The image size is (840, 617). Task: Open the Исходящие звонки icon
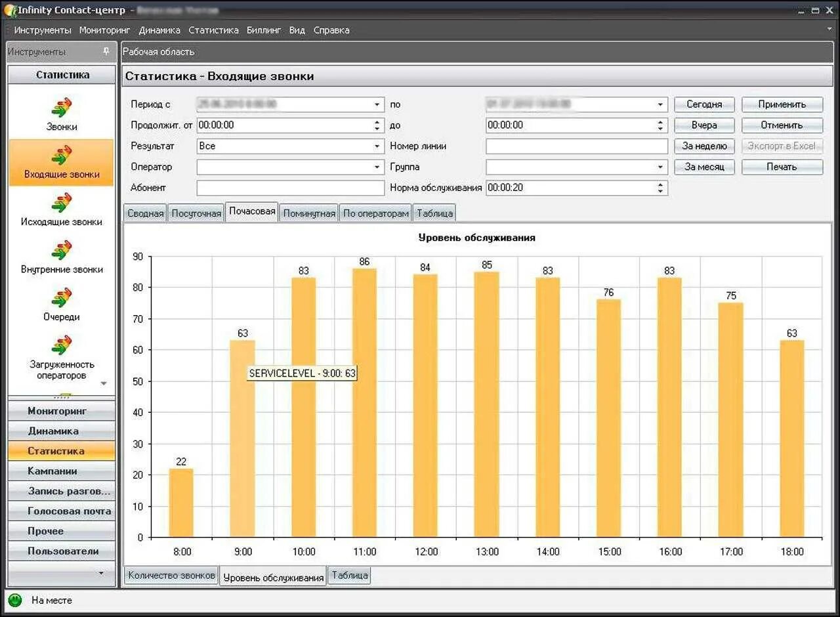pos(62,202)
